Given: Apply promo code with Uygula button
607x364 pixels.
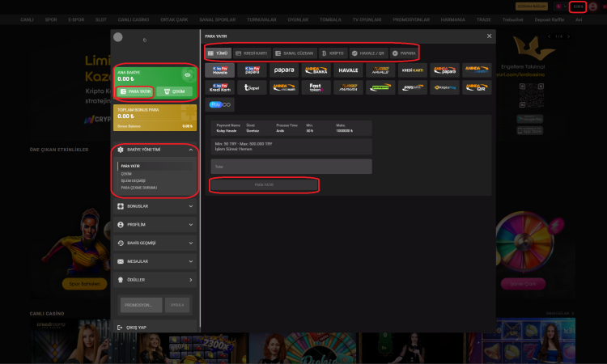Looking at the screenshot, I should (x=177, y=305).
